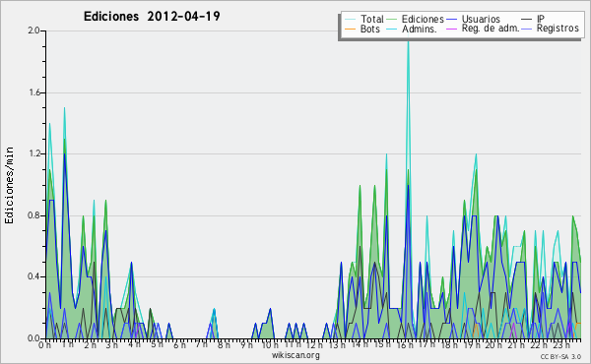Viewport: 591px width, 364px height.
Task: Click the Bots legend orange line
Action: coord(350,29)
